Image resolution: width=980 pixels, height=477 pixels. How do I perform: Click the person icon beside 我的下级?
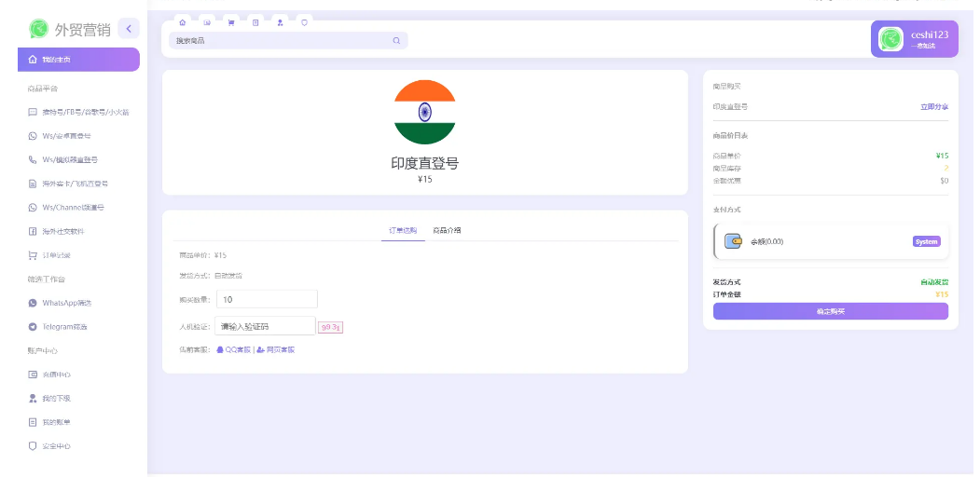(33, 399)
